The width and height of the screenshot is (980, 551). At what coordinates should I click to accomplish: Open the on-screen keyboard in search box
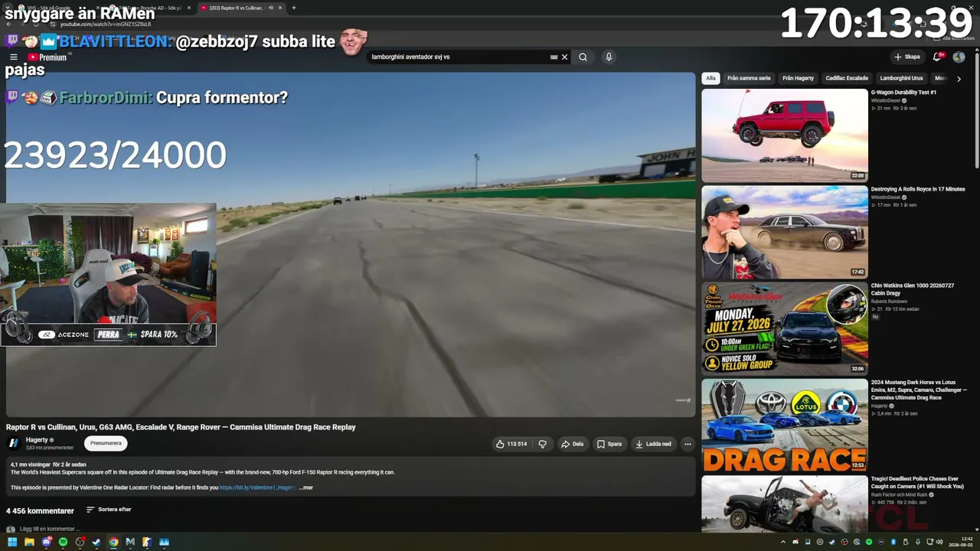point(554,57)
